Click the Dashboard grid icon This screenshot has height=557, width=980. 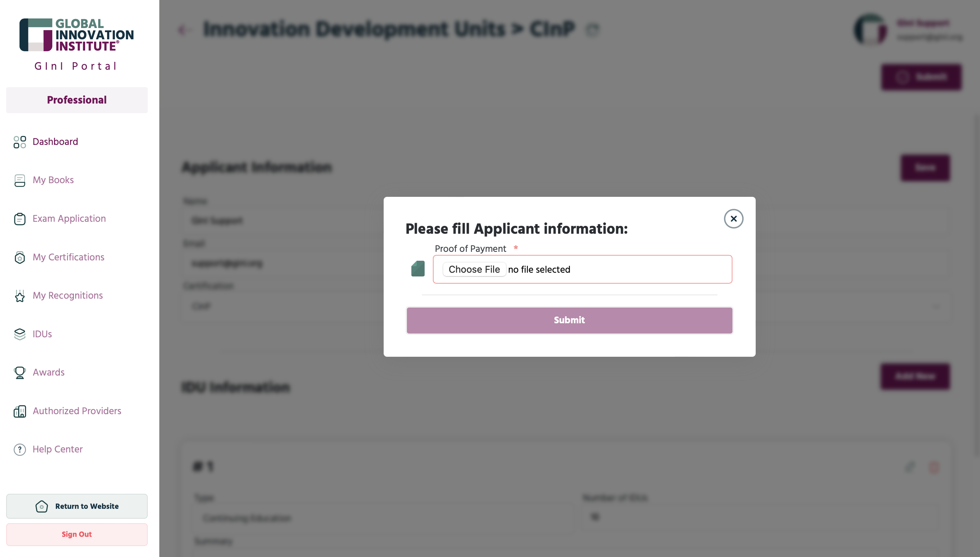tap(19, 142)
